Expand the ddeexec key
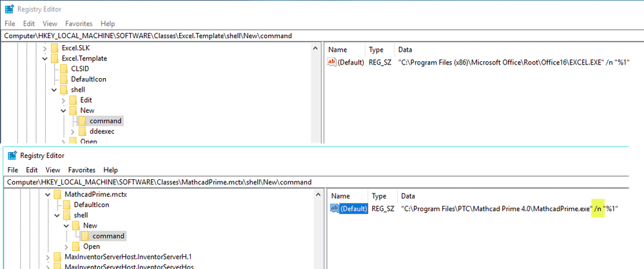 [x=73, y=132]
